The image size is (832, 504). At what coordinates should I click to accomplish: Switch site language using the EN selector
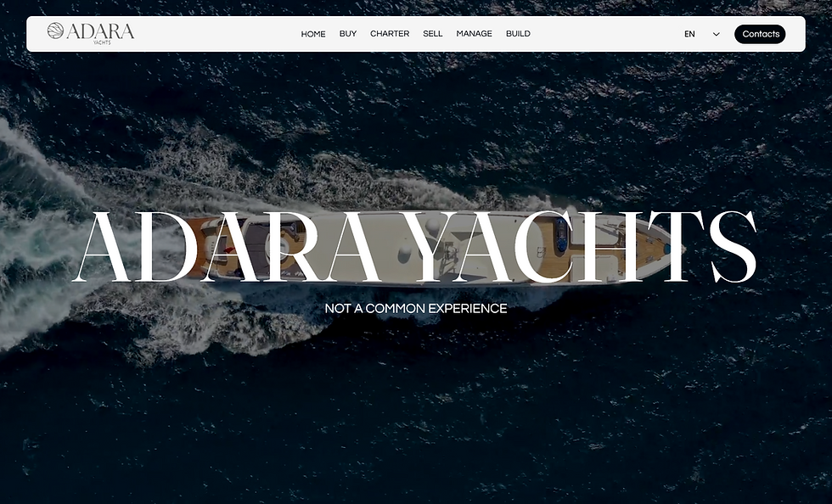(689, 34)
